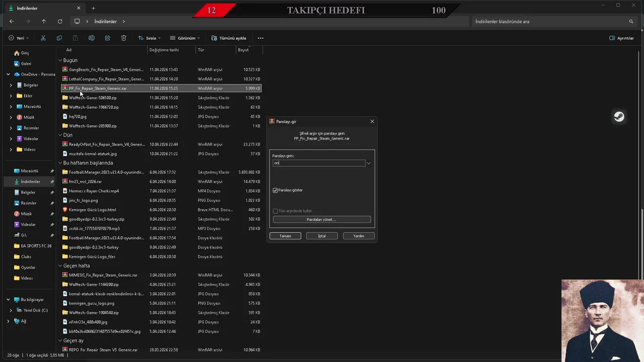This screenshot has width=644, height=362.
Task: Open the Sırala sort dropdown
Action: click(149, 38)
